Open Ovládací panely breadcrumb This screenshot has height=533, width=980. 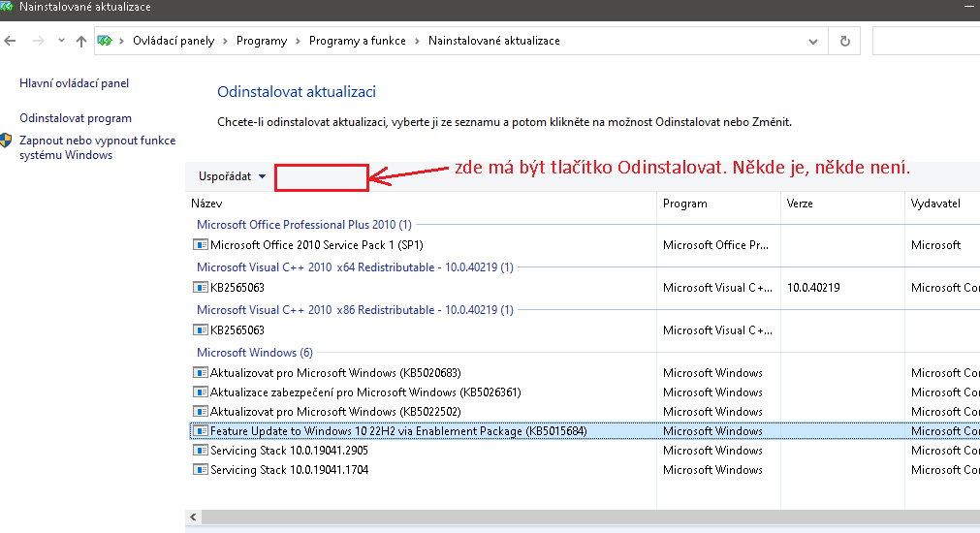tap(174, 41)
